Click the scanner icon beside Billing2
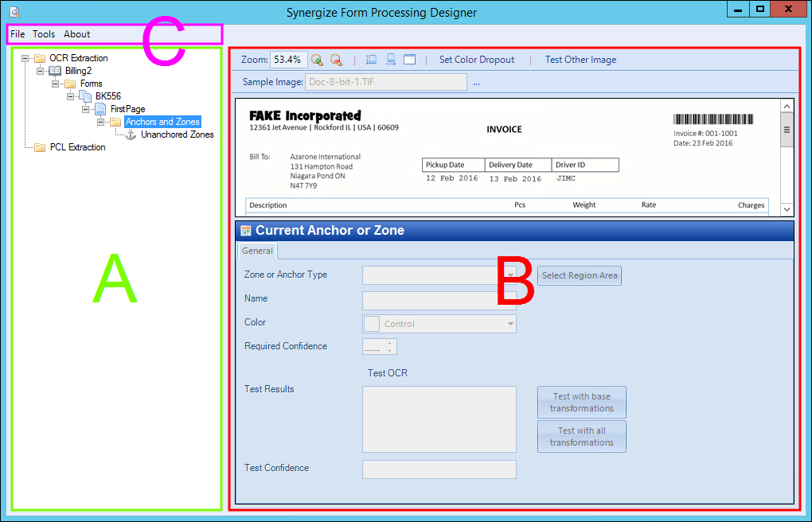The image size is (812, 522). 54,70
